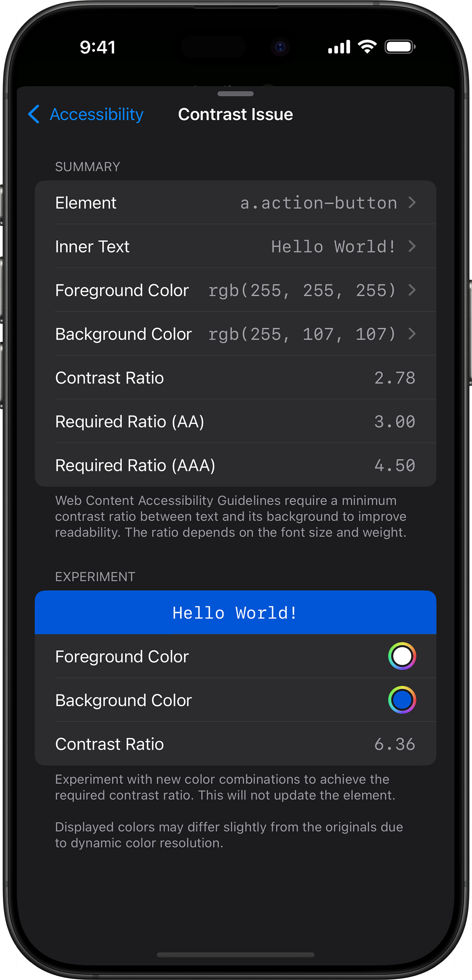Open the blue Background Color picker well

click(x=402, y=700)
